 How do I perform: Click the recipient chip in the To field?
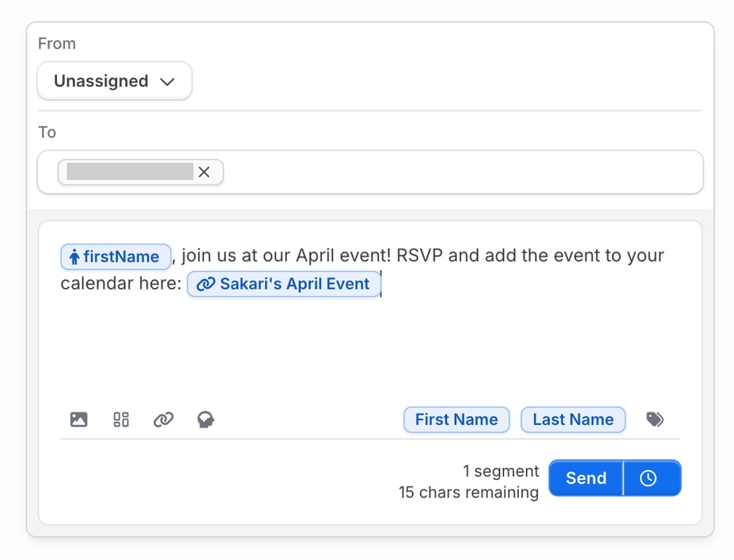[x=131, y=172]
